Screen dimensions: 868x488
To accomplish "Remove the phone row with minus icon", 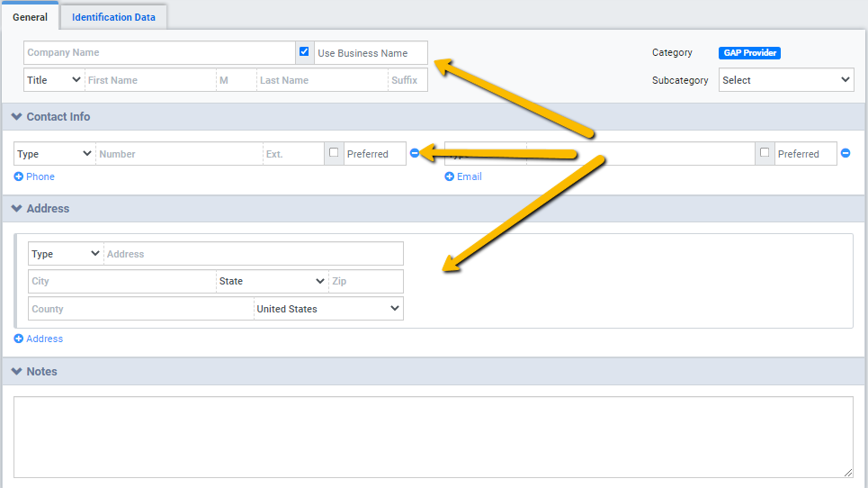I will (x=415, y=153).
